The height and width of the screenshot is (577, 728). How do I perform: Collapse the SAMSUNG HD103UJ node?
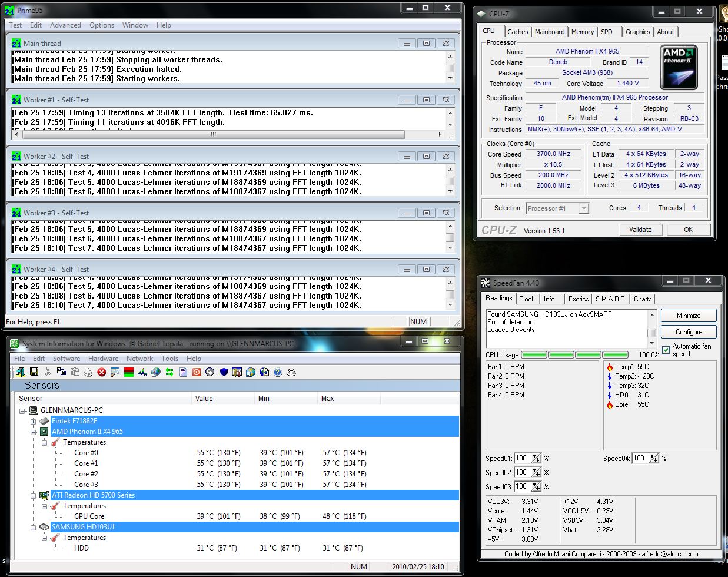pyautogui.click(x=34, y=528)
